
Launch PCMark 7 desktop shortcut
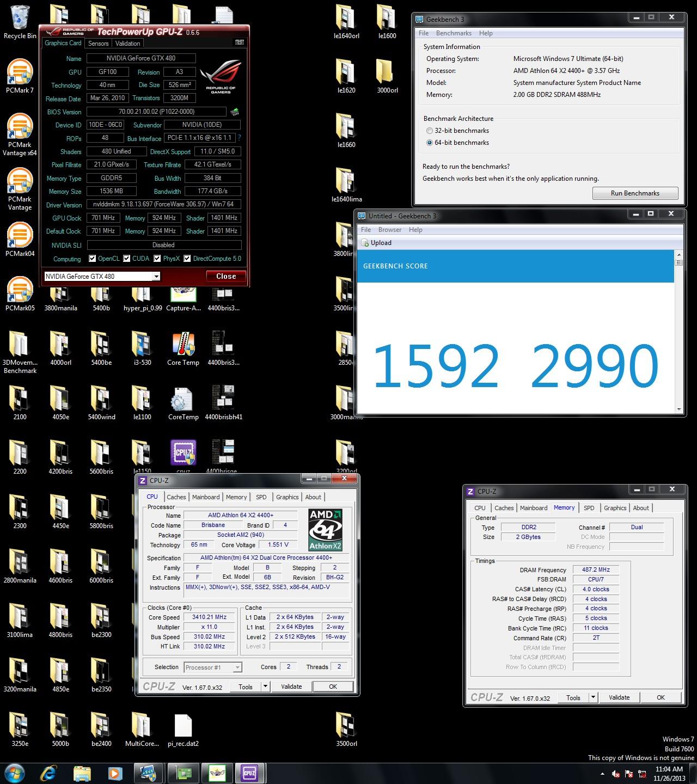click(x=20, y=75)
